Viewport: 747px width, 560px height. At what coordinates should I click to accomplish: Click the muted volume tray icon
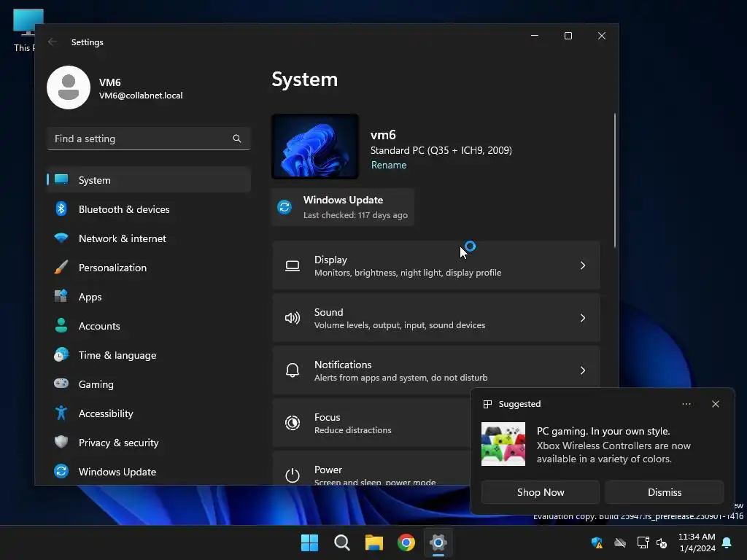(662, 542)
